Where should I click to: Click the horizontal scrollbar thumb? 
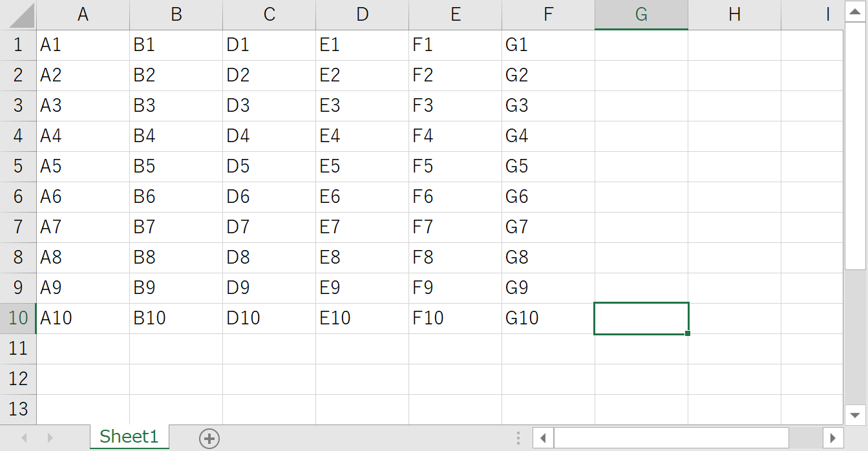[671, 438]
